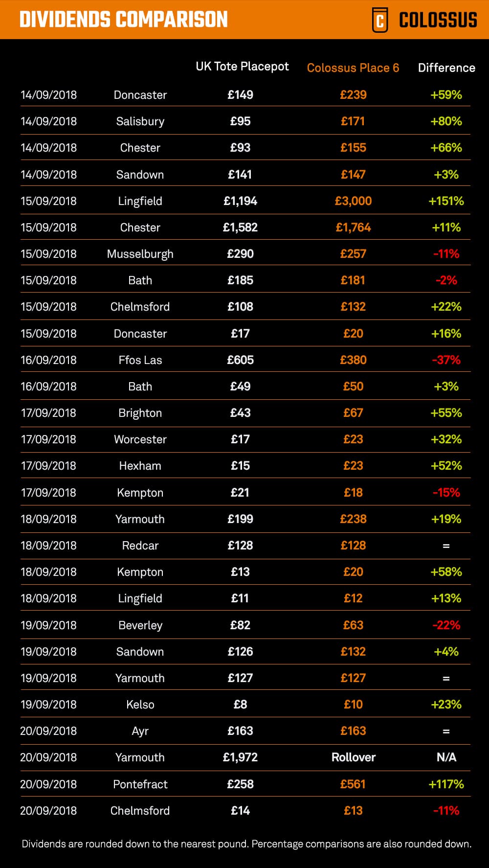Click the Dividends Comparison title
The width and height of the screenshot is (489, 868).
[124, 20]
